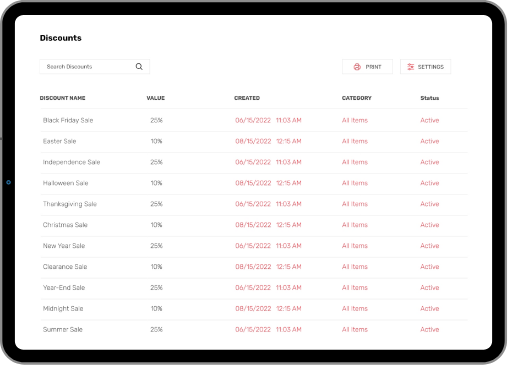This screenshot has height=365, width=508.
Task: Click Active status of Clearance Sale
Action: pos(430,267)
